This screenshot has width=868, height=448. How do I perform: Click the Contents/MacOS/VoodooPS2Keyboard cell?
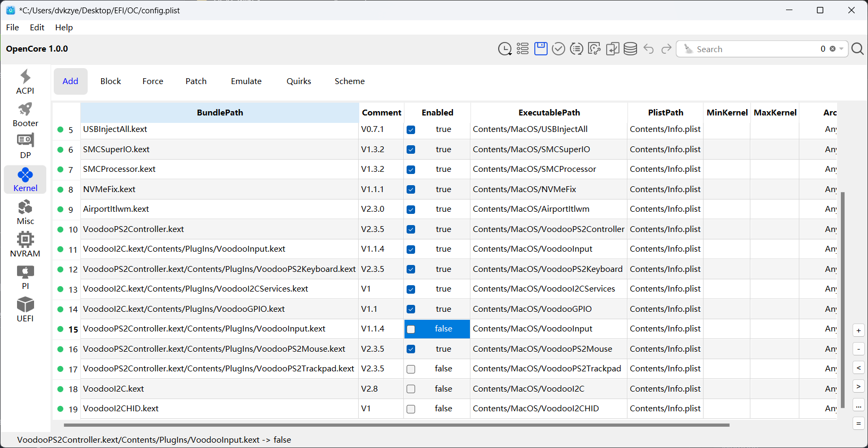[x=549, y=269]
